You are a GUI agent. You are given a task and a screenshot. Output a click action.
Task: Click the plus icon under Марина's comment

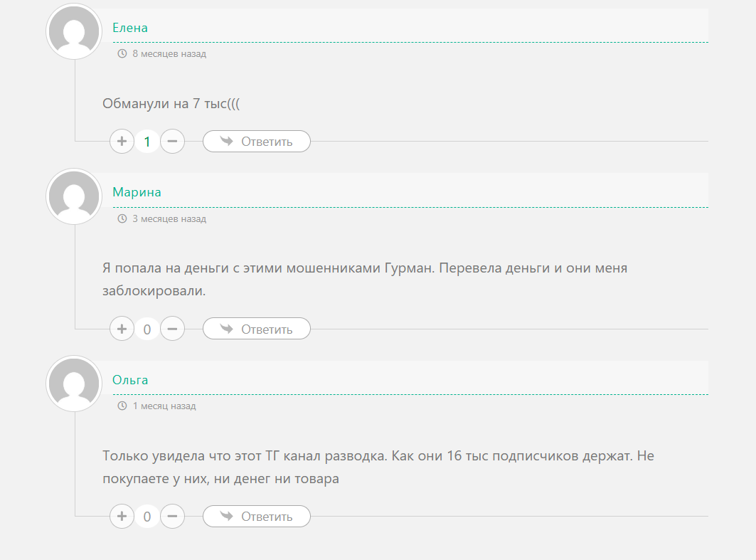click(122, 328)
